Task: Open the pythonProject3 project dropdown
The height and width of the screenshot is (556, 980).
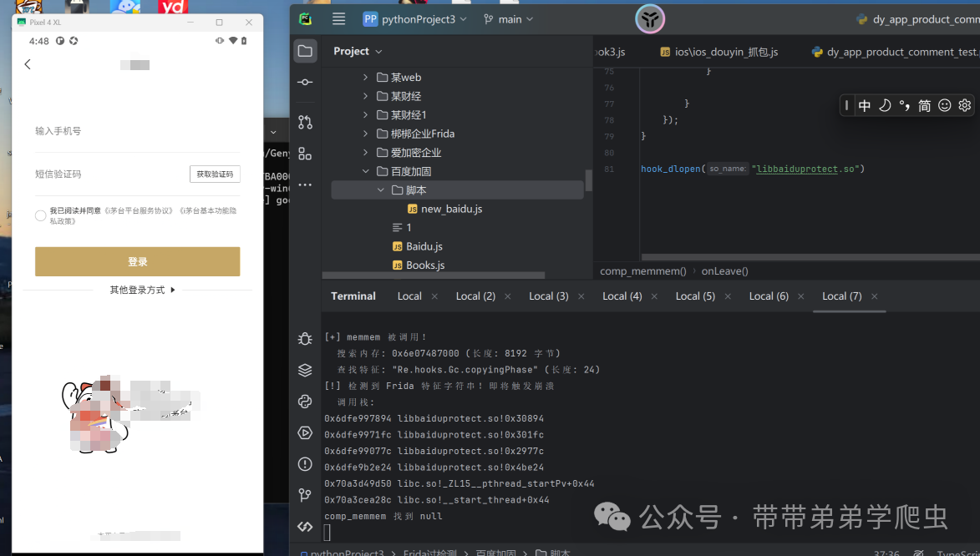Action: pos(415,19)
